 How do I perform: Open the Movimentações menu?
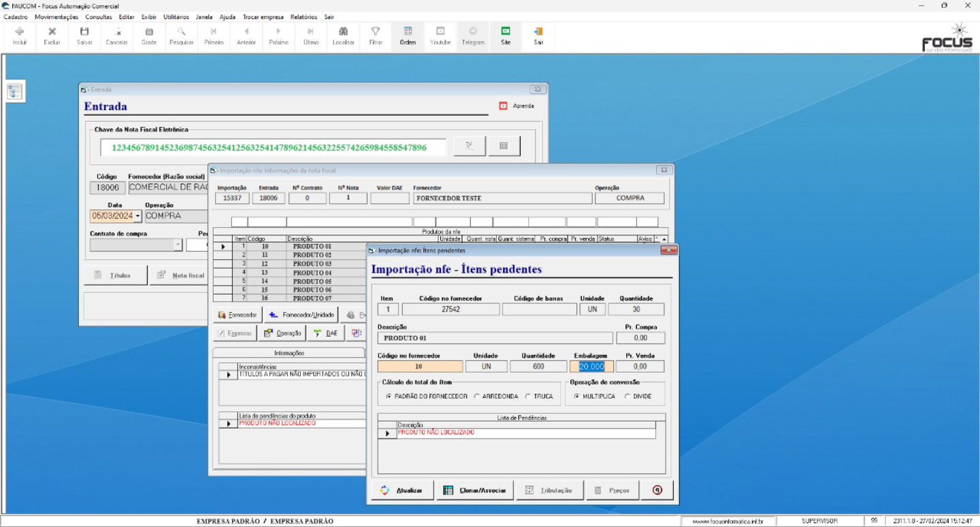click(56, 17)
